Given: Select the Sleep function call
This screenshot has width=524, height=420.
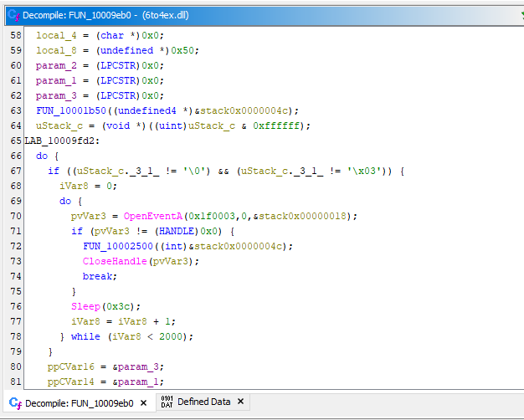Looking at the screenshot, I should [85, 306].
